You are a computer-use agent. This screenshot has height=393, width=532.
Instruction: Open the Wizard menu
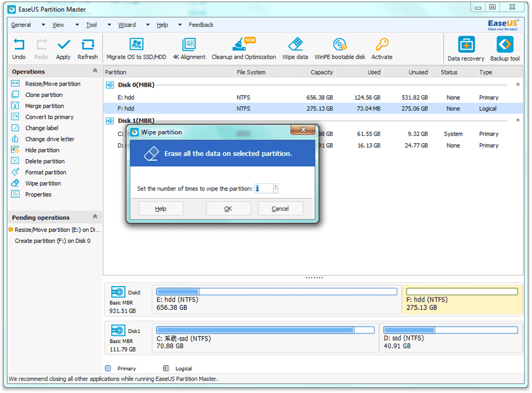click(127, 25)
